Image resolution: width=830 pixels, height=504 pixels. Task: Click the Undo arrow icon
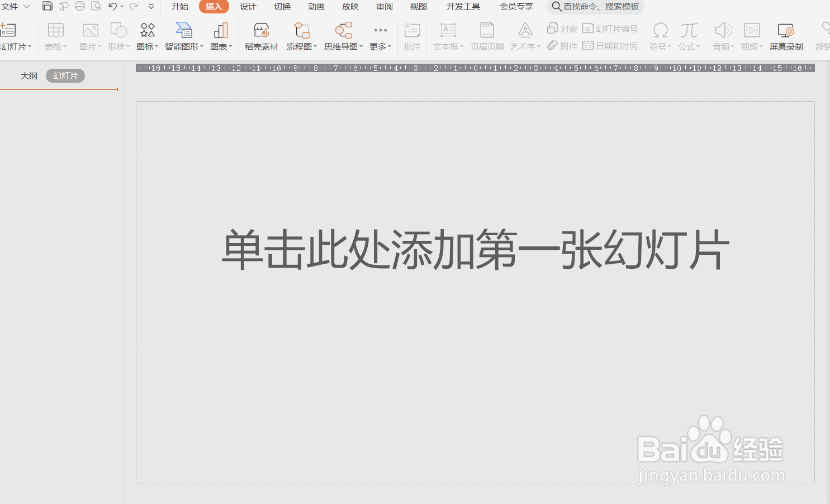pyautogui.click(x=112, y=6)
